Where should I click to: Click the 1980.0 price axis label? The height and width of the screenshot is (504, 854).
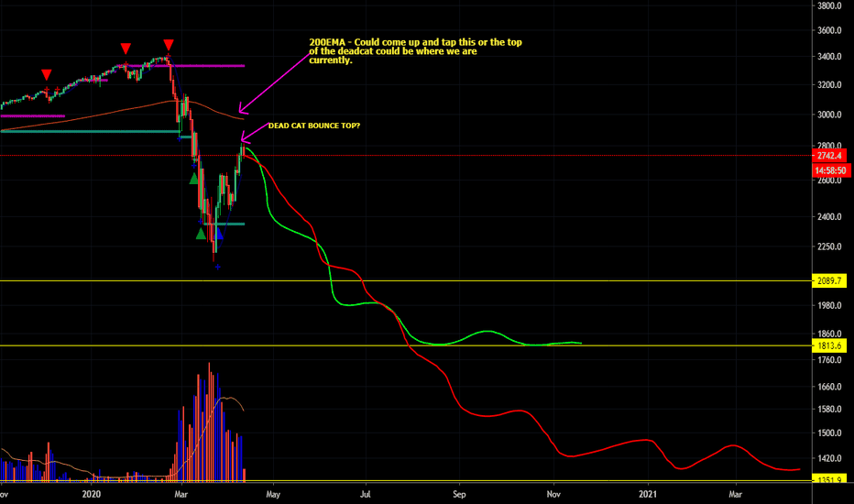[829, 306]
